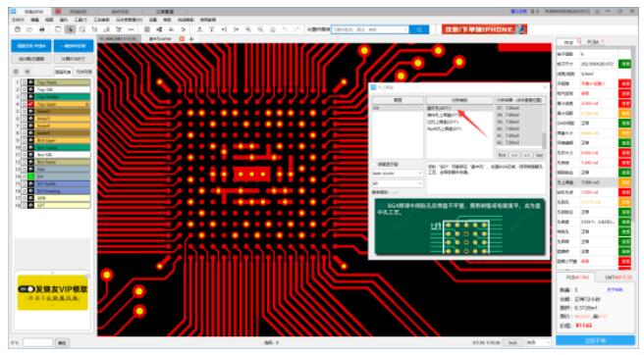
Task: Click the Top Layer orange color bar
Action: [x=62, y=104]
